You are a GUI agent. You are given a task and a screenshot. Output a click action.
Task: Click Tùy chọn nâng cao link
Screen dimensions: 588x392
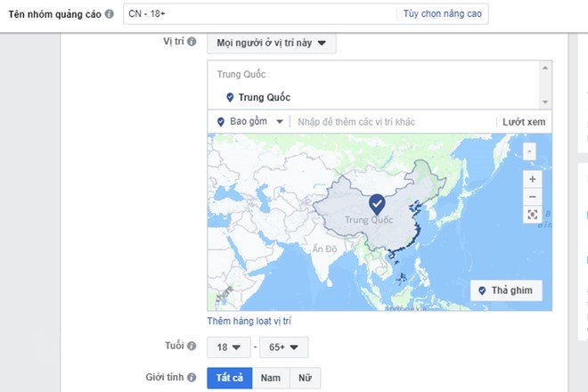(x=442, y=14)
